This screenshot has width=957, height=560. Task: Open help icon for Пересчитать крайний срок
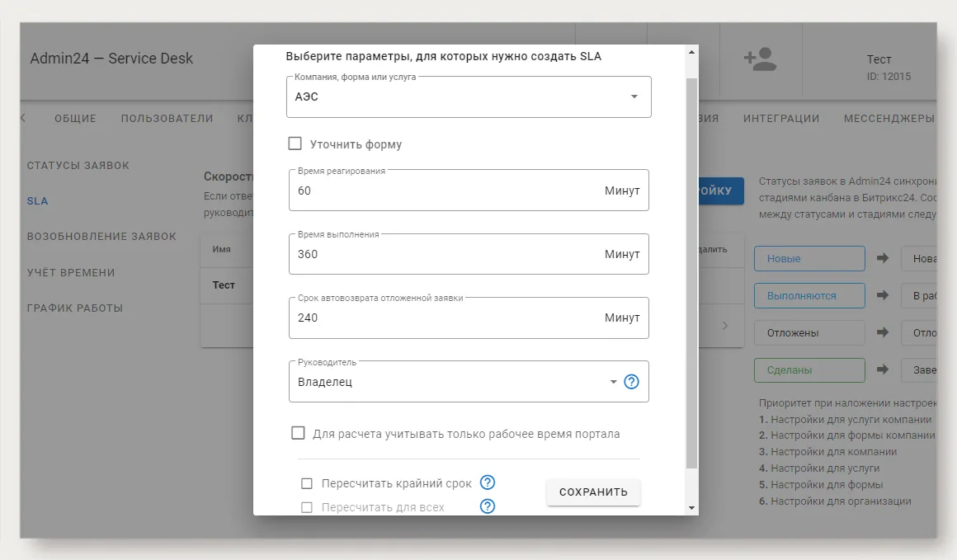tap(487, 482)
